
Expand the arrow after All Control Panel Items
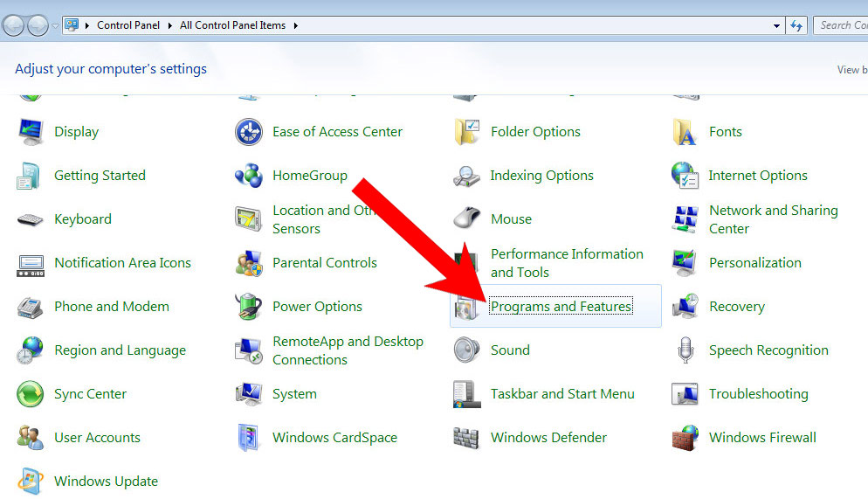[296, 25]
